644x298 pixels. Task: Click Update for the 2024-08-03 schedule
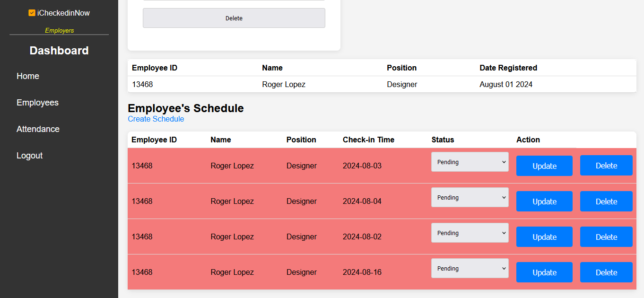[x=544, y=166]
